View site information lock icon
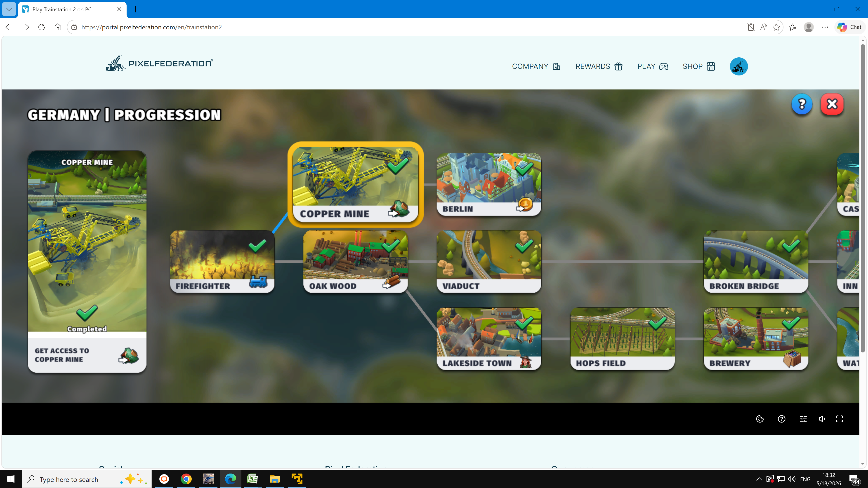The height and width of the screenshot is (488, 868). pyautogui.click(x=74, y=27)
